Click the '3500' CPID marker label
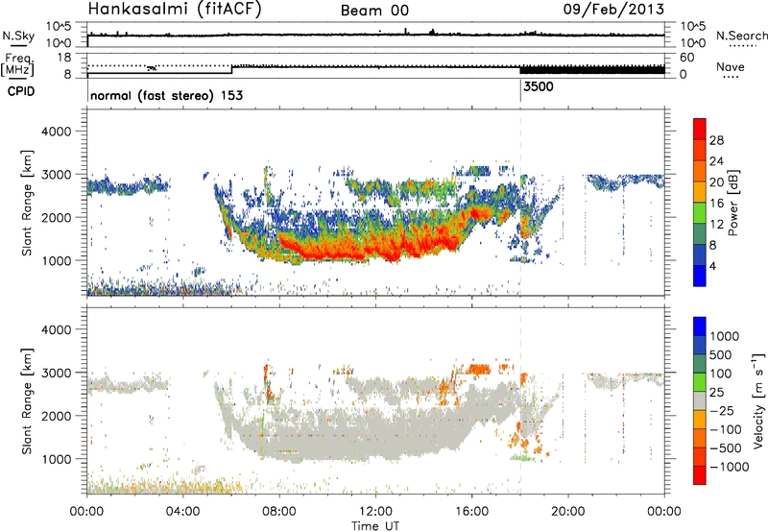Screen dimensions: 768x532 [x=539, y=87]
